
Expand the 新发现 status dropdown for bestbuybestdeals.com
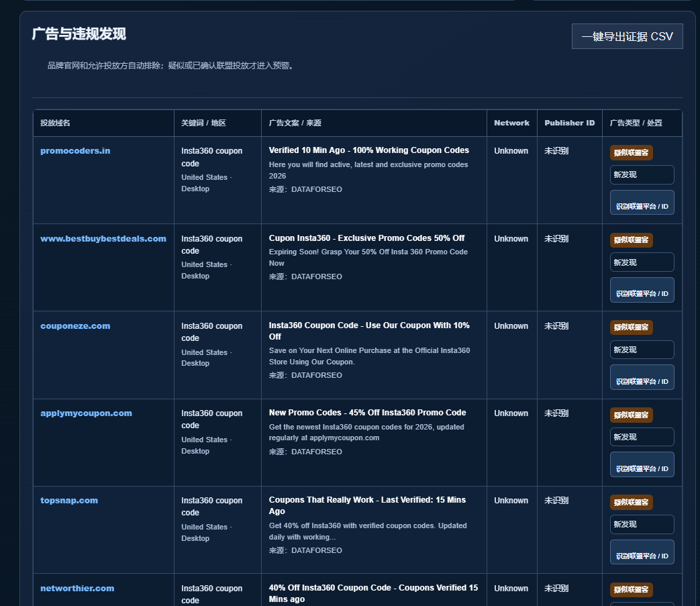point(642,262)
